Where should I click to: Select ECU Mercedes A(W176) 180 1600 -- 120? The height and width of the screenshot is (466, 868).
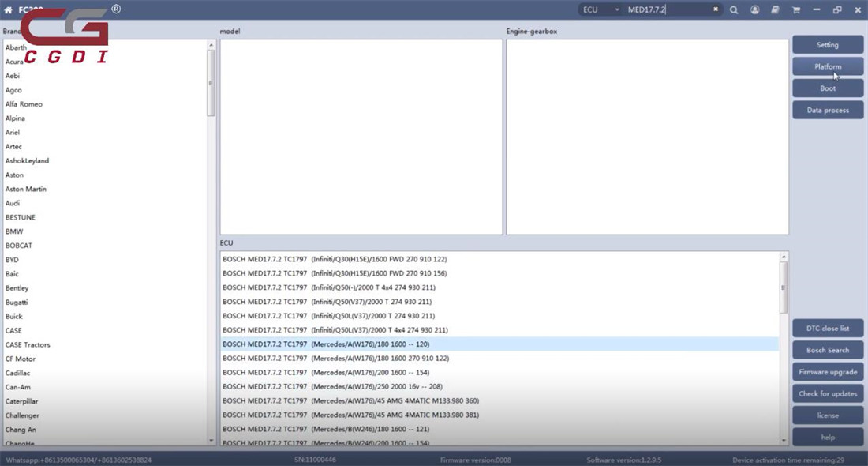tap(499, 344)
